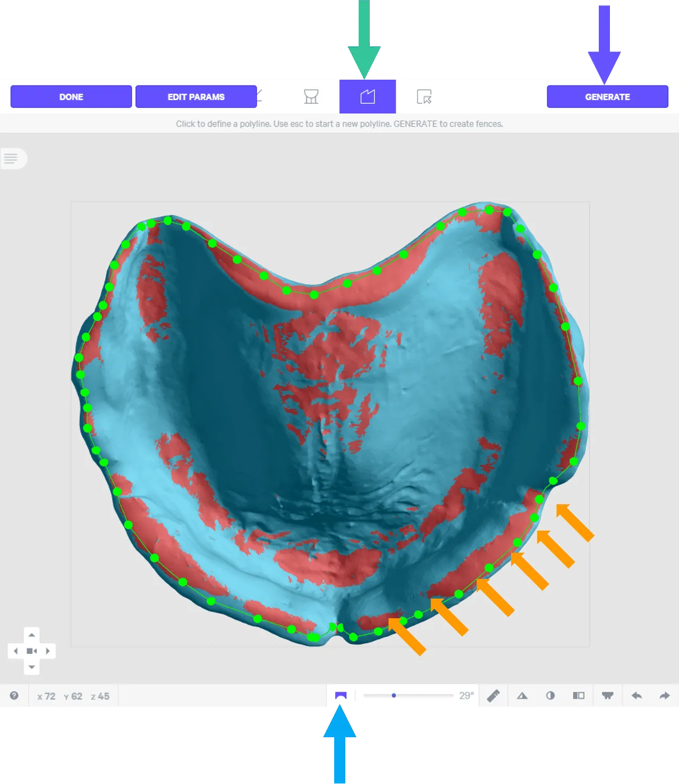Adjust the overhang angle slider
The height and width of the screenshot is (784, 679).
click(408, 695)
